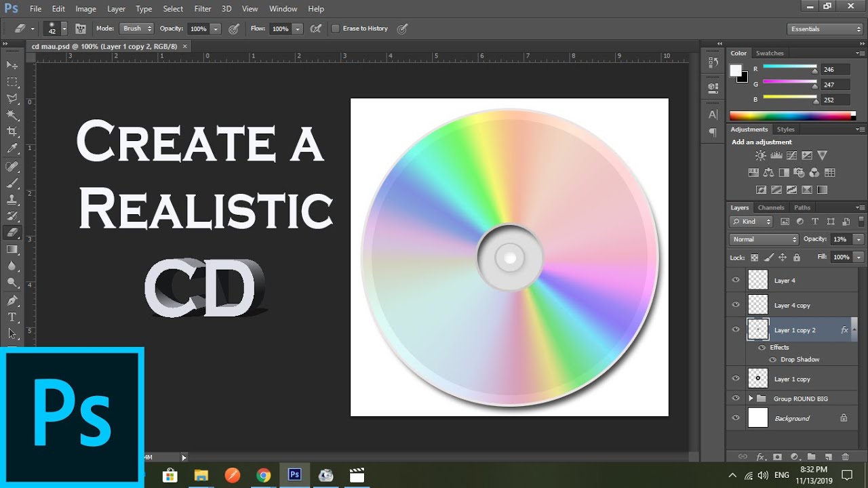868x488 pixels.
Task: Click the foreground color swatch
Action: pos(736,70)
